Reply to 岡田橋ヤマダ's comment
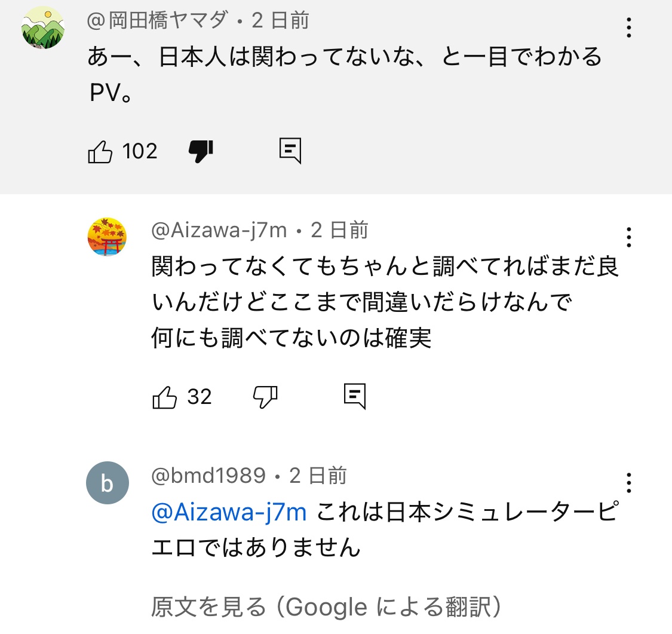 pos(290,152)
